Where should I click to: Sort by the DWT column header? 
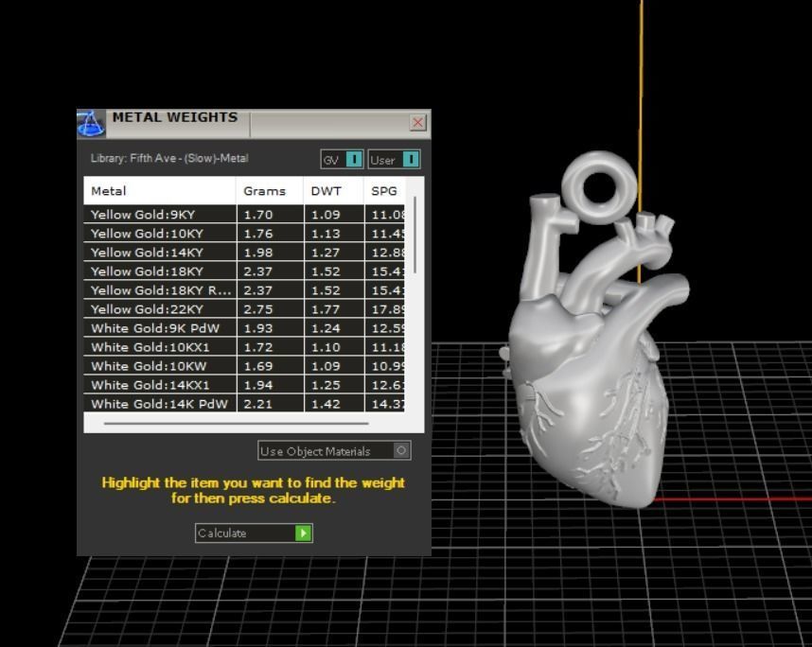click(333, 191)
